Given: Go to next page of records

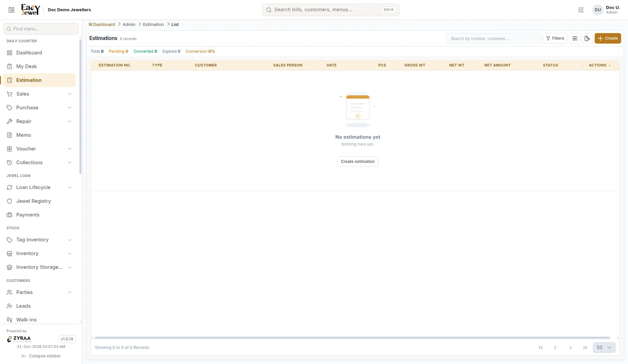Looking at the screenshot, I should click(571, 348).
